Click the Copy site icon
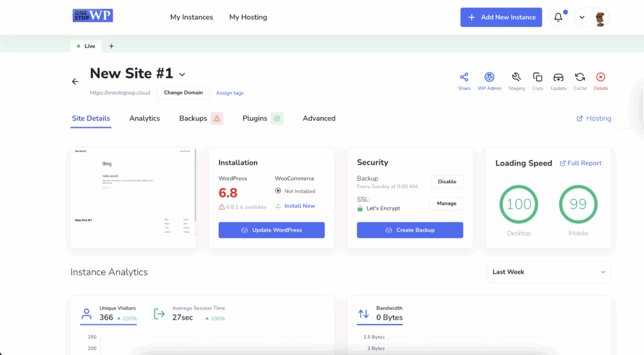Screen dimensions: 644x355 (538, 77)
